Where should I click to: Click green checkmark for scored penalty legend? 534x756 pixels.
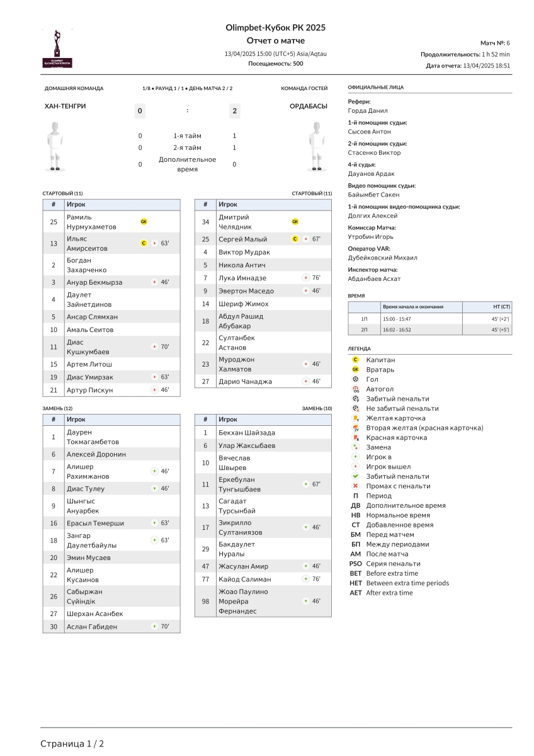tap(355, 476)
